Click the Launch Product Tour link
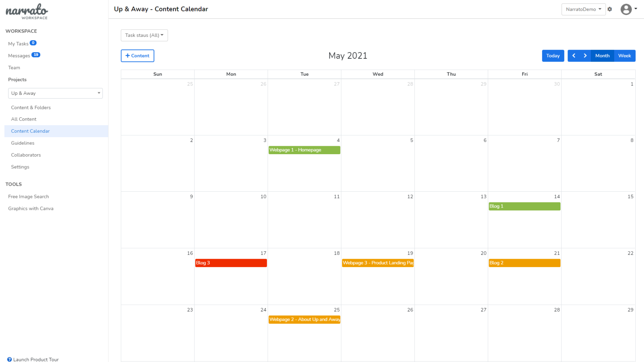This screenshot has width=644, height=362. click(x=35, y=359)
